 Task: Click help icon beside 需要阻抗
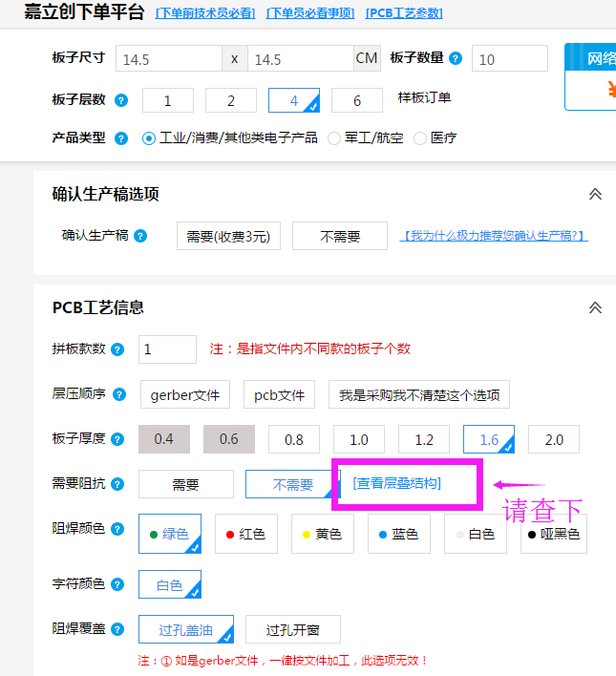pyautogui.click(x=118, y=484)
